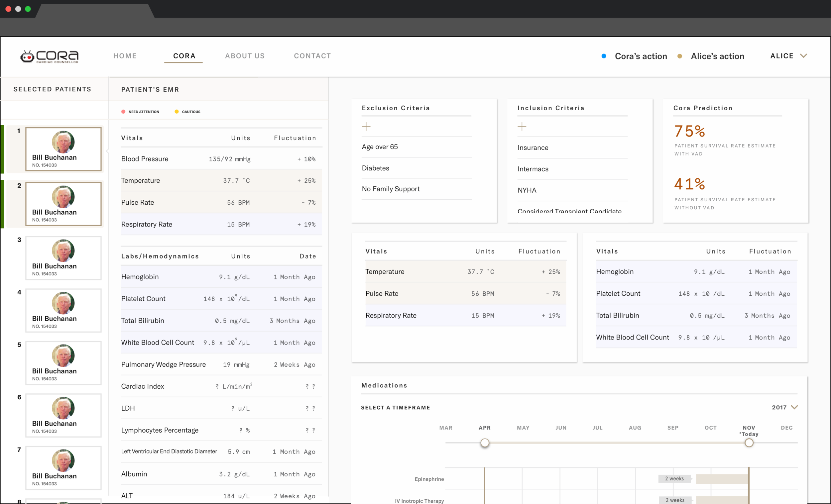The image size is (831, 504).
Task: Add a new Inclusion Criteria with plus icon
Action: (522, 127)
